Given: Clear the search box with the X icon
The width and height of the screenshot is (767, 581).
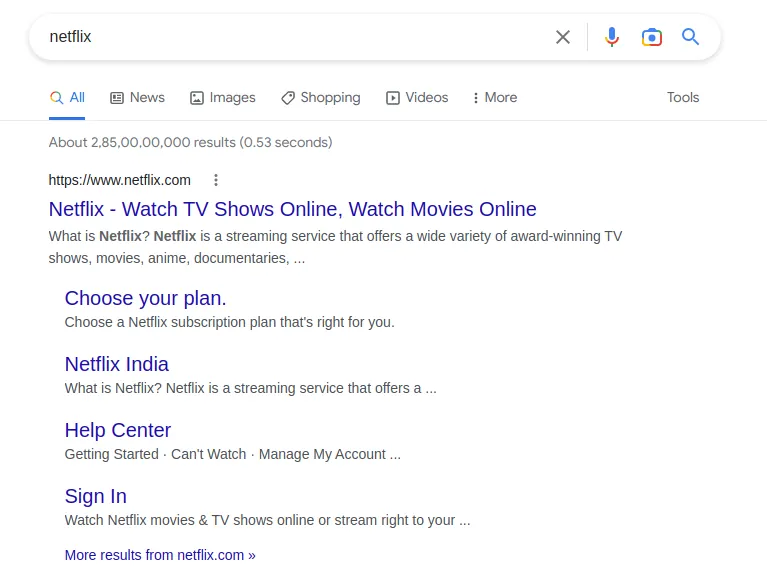Looking at the screenshot, I should (x=563, y=37).
